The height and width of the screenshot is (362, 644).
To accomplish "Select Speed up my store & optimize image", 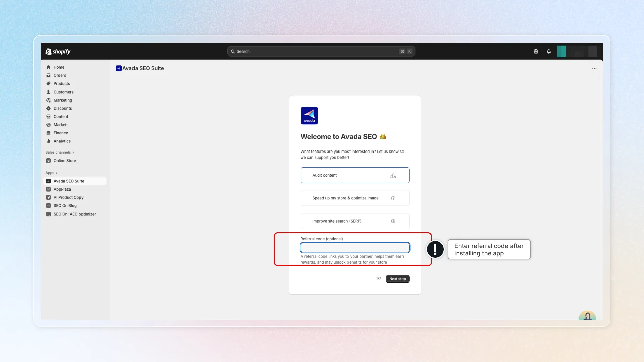I will click(x=355, y=198).
